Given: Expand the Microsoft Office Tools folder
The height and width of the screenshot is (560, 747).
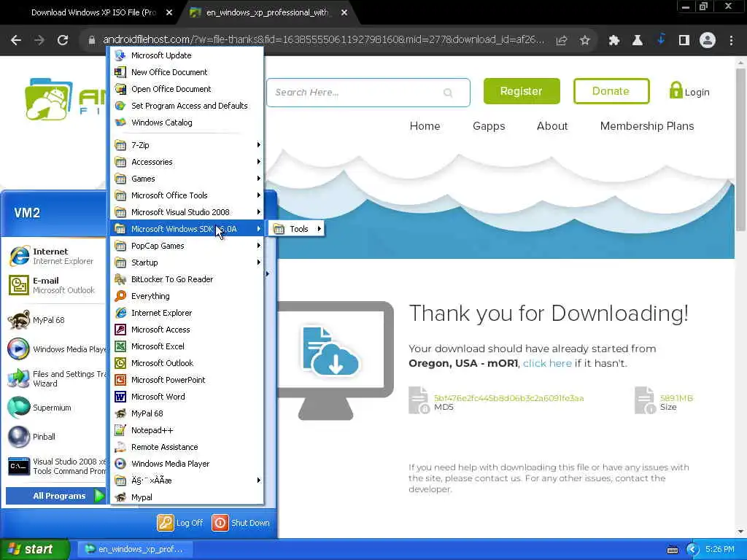Looking at the screenshot, I should tap(187, 195).
